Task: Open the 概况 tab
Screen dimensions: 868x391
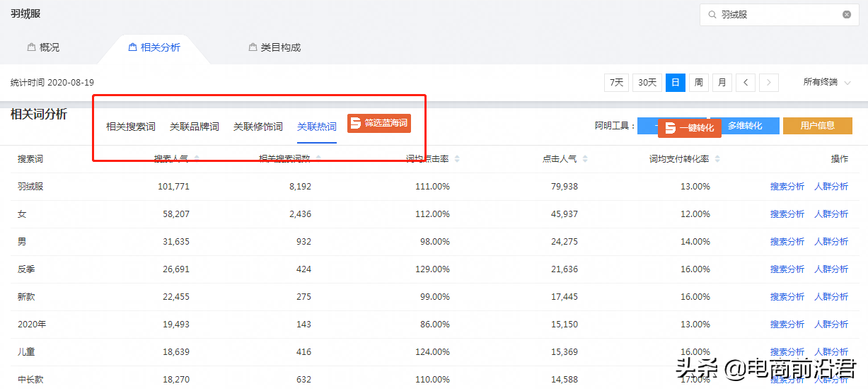Action: click(x=43, y=47)
